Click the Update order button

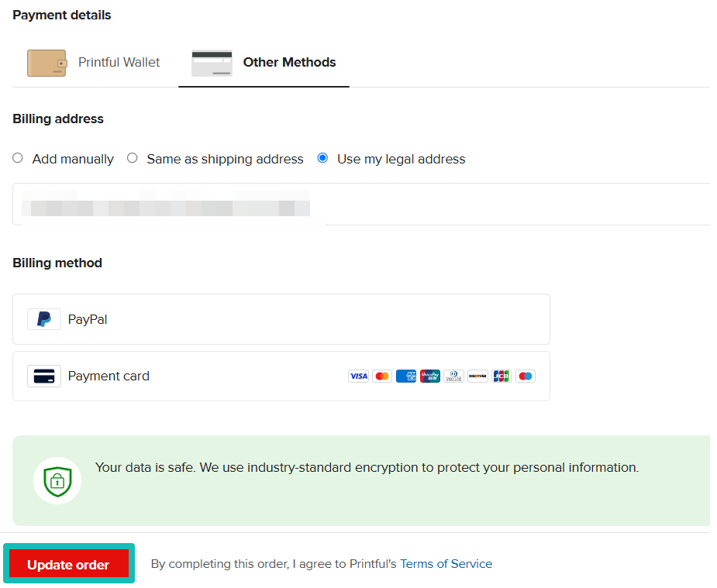(68, 563)
